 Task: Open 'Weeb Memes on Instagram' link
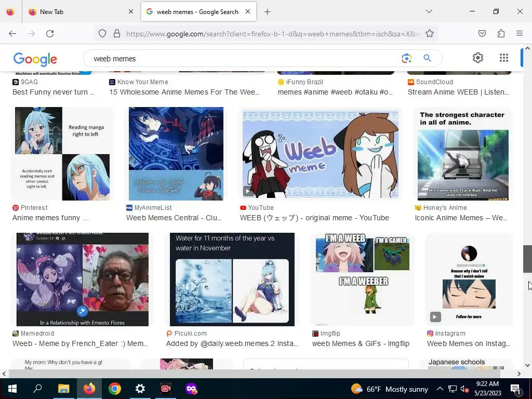click(469, 343)
